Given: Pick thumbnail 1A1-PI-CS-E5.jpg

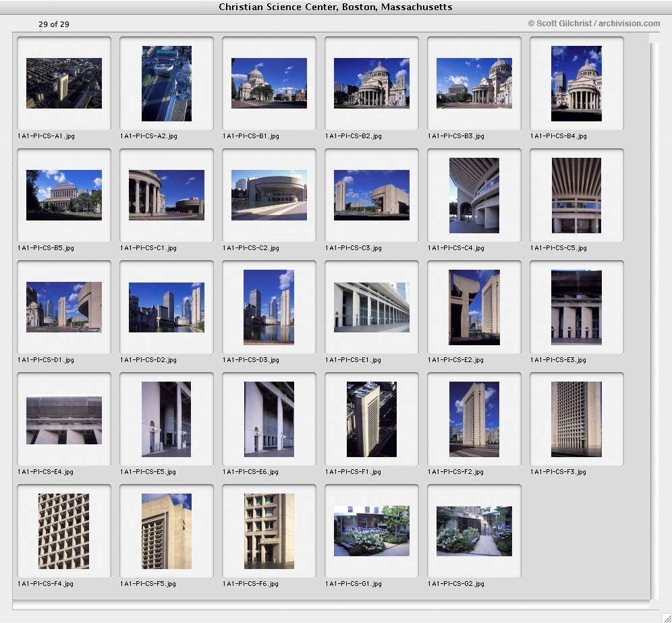Looking at the screenshot, I should point(166,419).
